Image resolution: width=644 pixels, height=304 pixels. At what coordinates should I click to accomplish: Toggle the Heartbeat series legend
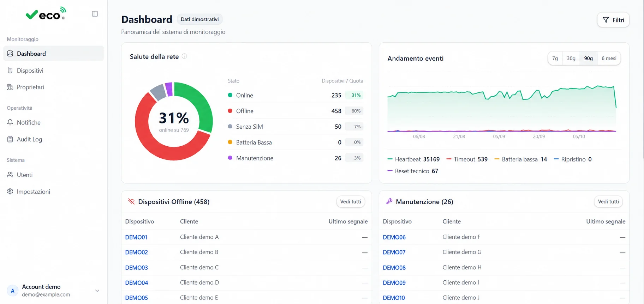413,159
